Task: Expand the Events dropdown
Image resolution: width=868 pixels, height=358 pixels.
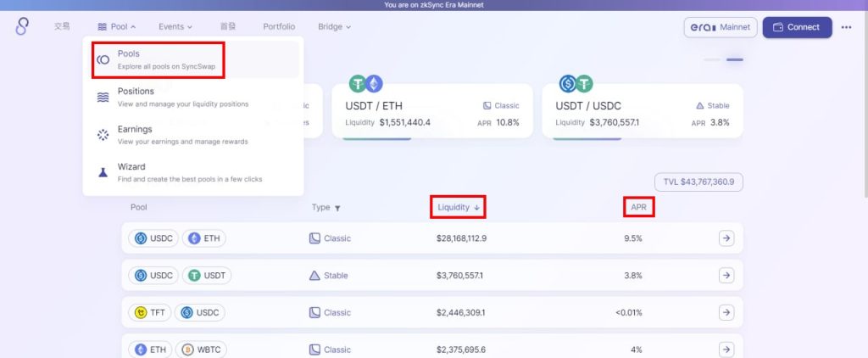Action: 175,27
